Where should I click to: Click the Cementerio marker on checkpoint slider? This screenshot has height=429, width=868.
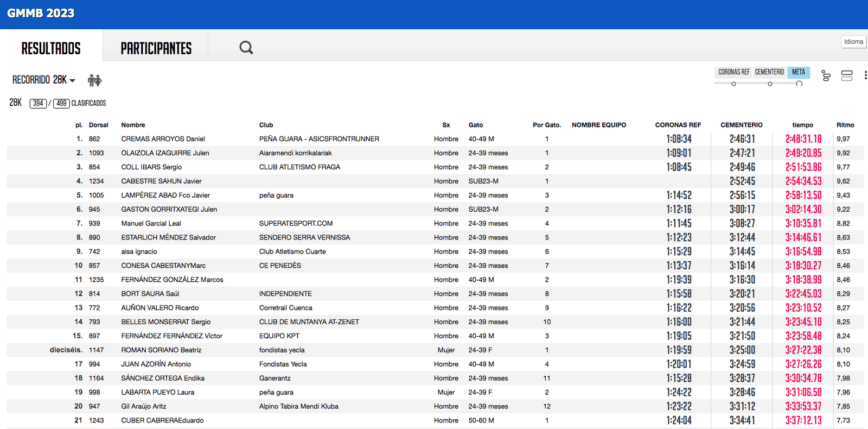pos(770,84)
